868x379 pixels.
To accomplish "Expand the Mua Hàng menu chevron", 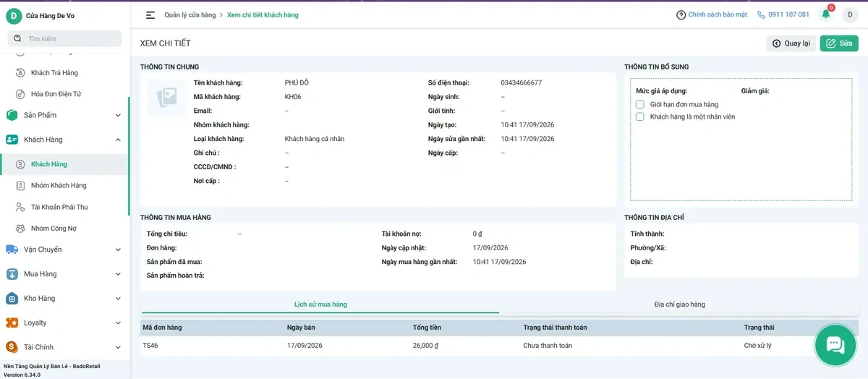I will (118, 274).
